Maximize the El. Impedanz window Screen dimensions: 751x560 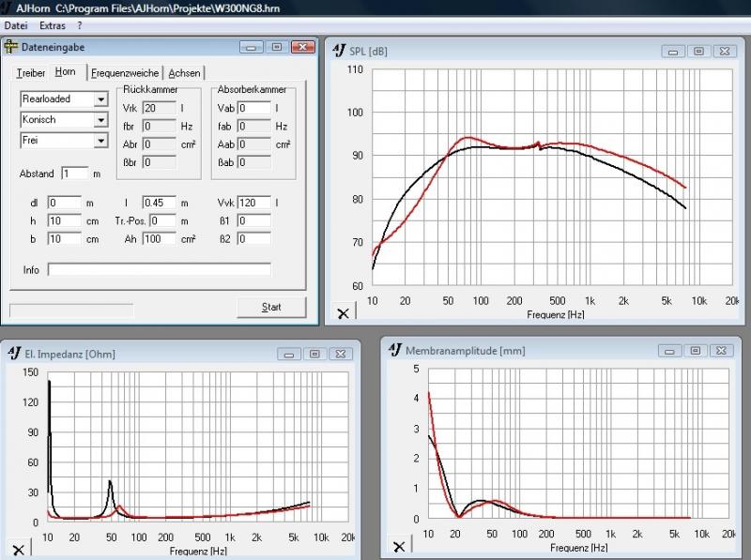[314, 355]
